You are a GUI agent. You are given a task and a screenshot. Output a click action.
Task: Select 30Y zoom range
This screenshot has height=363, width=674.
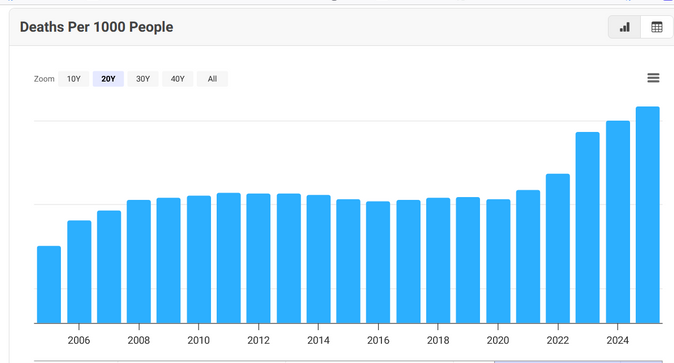click(x=143, y=79)
